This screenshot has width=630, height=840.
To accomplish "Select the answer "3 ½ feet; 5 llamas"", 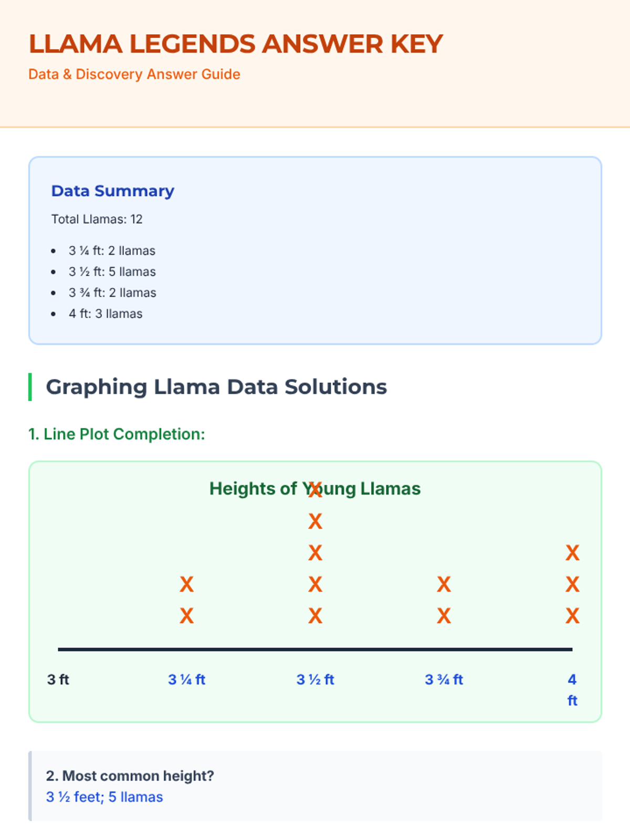I will [x=104, y=797].
